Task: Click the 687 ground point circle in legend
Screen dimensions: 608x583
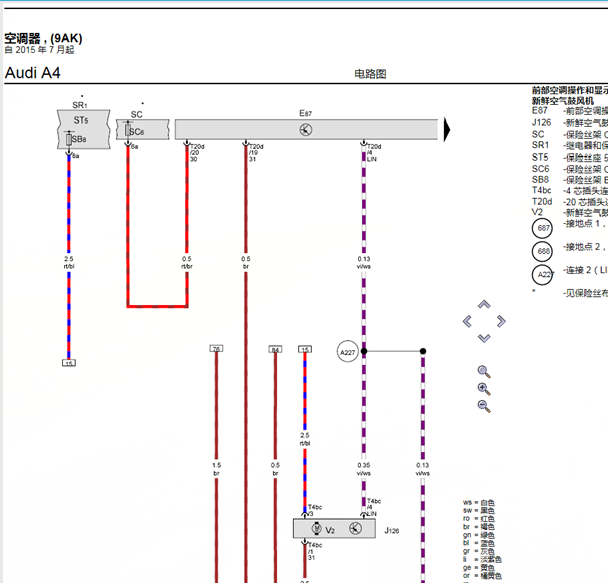Action: (x=542, y=228)
